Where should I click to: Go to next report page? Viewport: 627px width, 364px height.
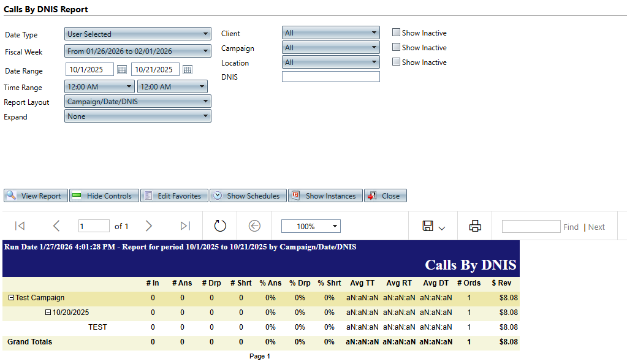click(149, 226)
